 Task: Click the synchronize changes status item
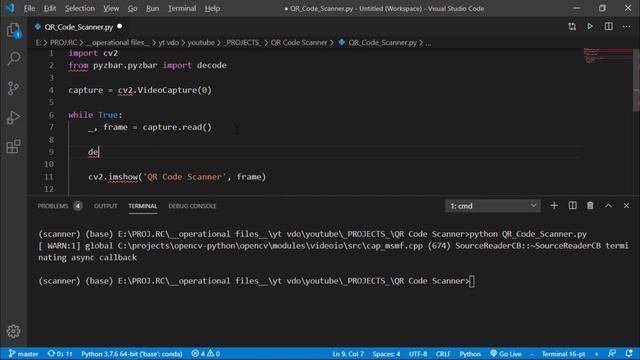tap(60, 354)
